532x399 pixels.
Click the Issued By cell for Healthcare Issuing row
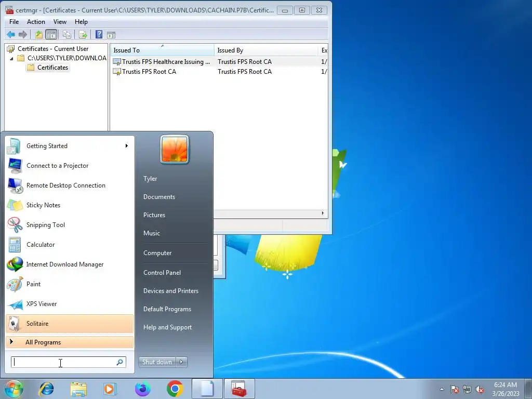tap(245, 62)
